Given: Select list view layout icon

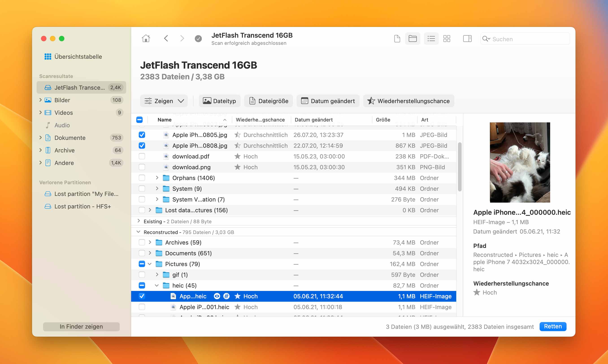Looking at the screenshot, I should coord(431,39).
